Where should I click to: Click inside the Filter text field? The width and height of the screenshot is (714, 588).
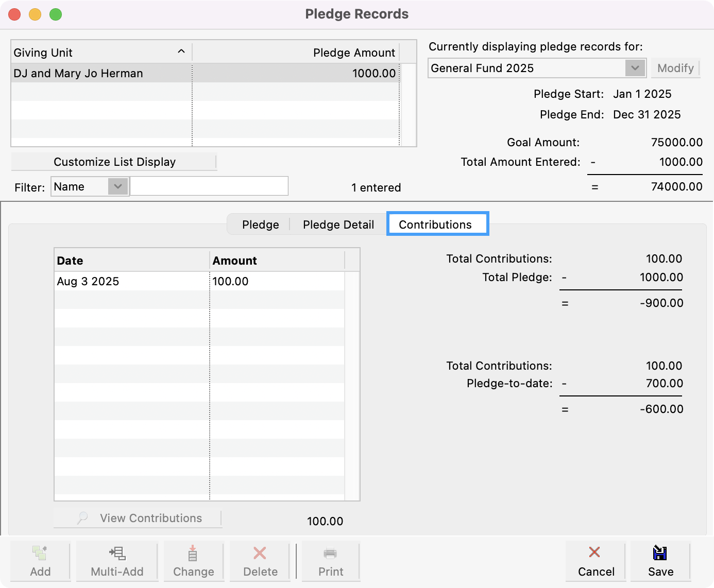coord(209,186)
